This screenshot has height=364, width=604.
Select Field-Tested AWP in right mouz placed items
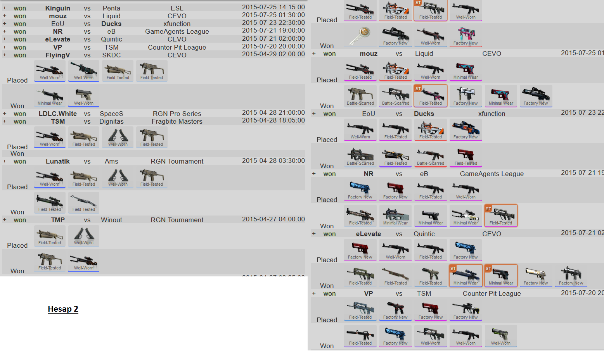(360, 70)
